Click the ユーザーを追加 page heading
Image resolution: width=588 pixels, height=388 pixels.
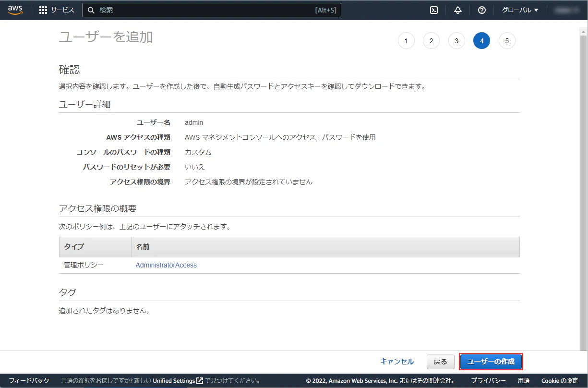pyautogui.click(x=106, y=36)
